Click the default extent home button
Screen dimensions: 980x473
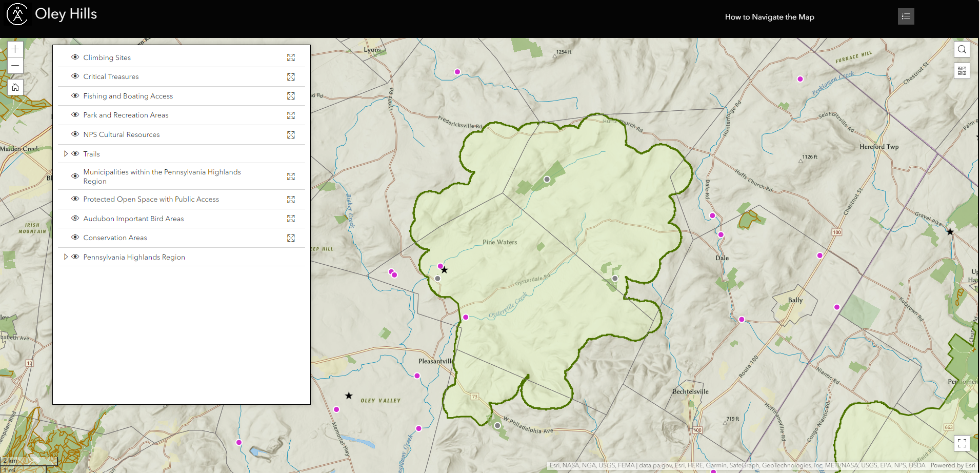click(x=15, y=87)
